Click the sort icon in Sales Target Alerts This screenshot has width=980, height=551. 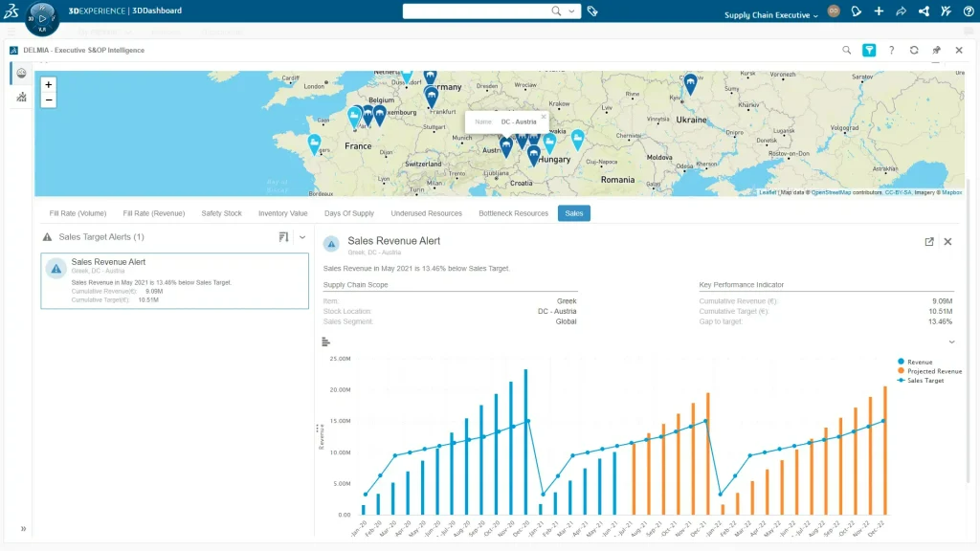[x=283, y=236]
